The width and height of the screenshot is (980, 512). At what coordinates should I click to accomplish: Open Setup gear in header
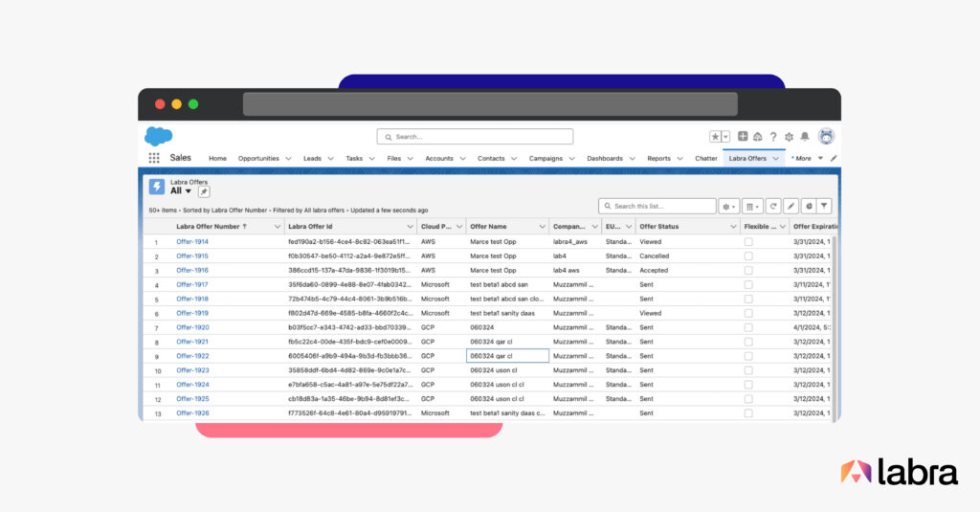pyautogui.click(x=789, y=136)
